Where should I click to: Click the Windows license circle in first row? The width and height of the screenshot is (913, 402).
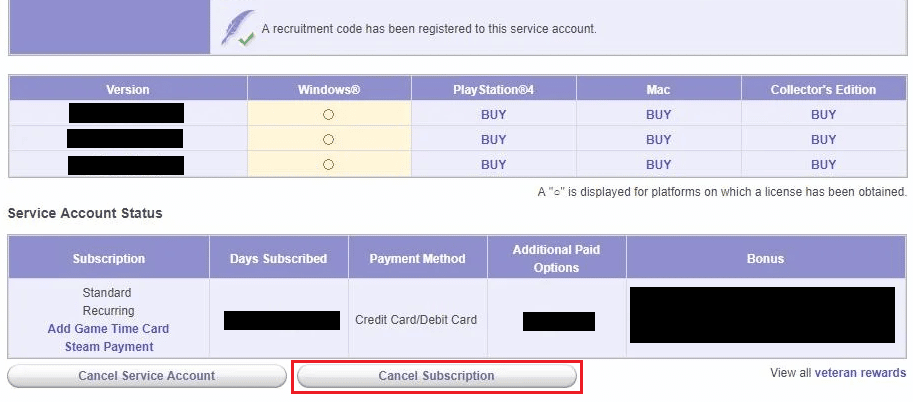click(x=328, y=115)
